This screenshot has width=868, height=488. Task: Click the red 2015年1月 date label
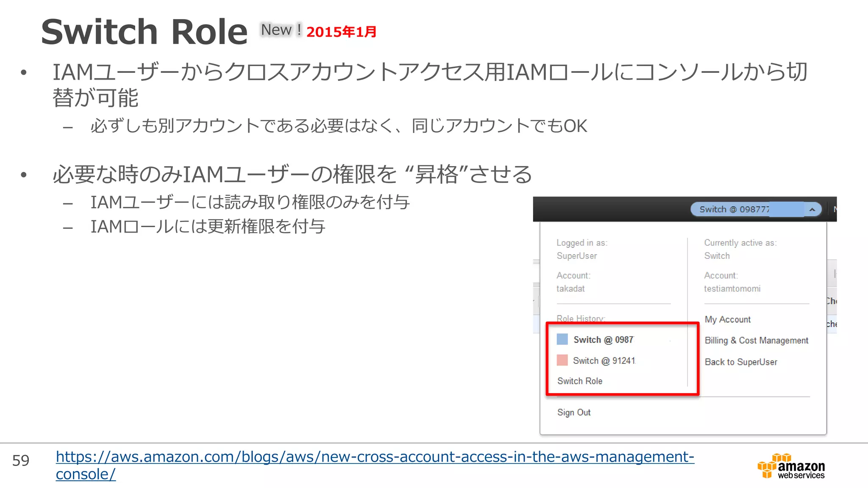point(341,32)
